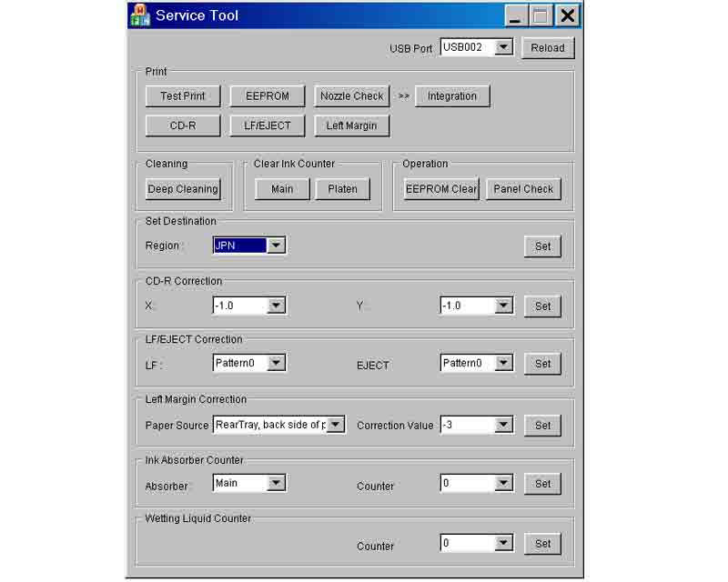Screen dimensions: 728x582
Task: Click the CD-R print button
Action: tap(183, 125)
